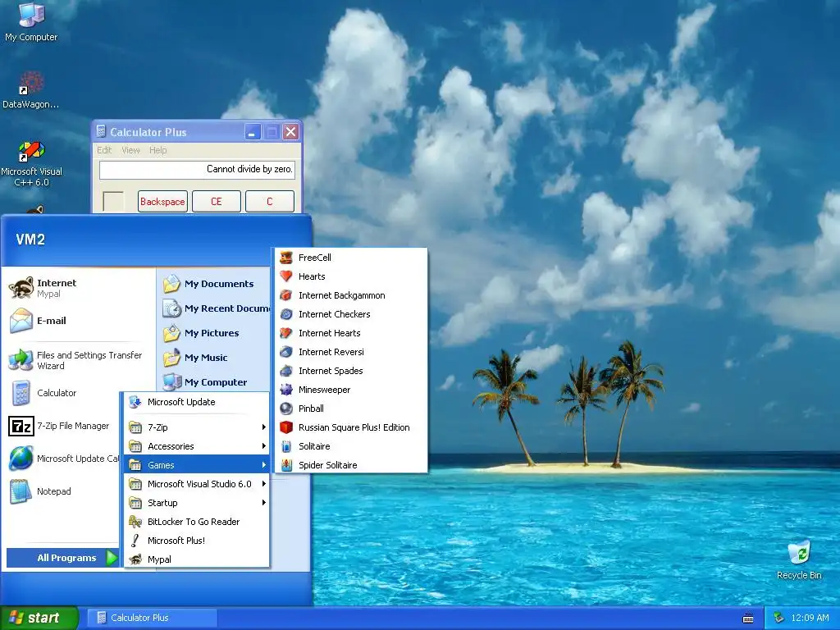
Task: Open My Documents folder icon
Action: (x=172, y=284)
